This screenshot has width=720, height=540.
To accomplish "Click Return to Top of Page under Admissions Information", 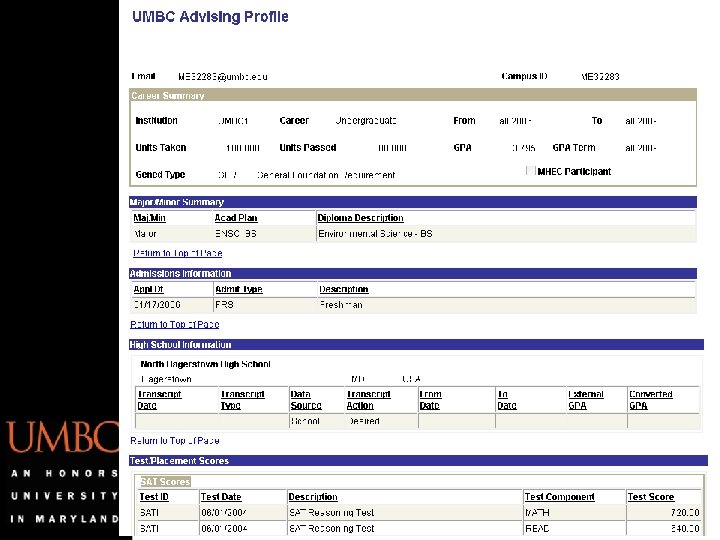I will click(x=174, y=324).
